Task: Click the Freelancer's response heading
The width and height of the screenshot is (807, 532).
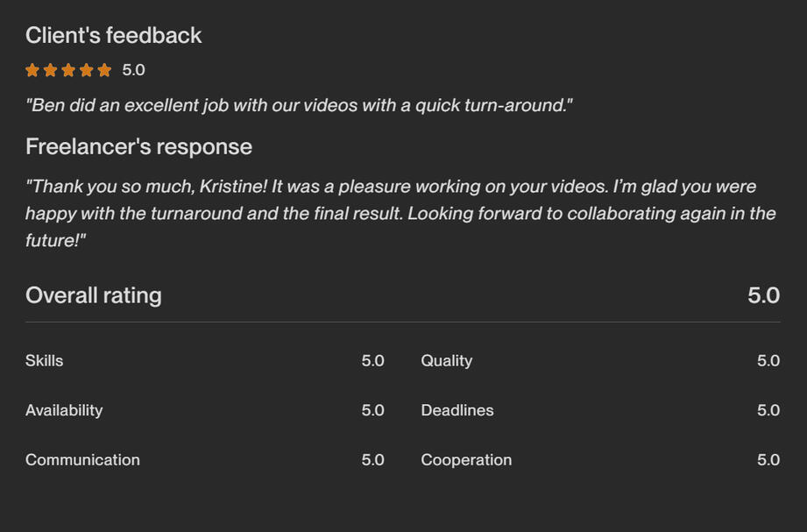Action: pos(138,146)
